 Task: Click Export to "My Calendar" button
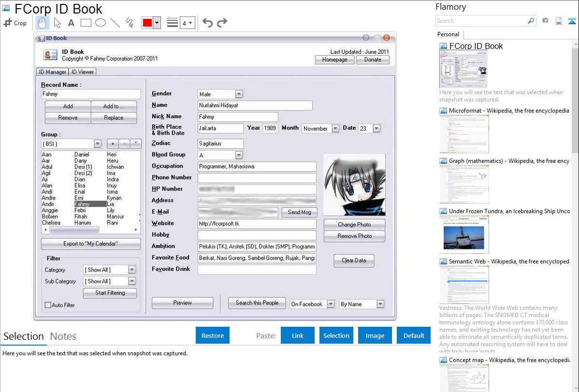tap(91, 244)
